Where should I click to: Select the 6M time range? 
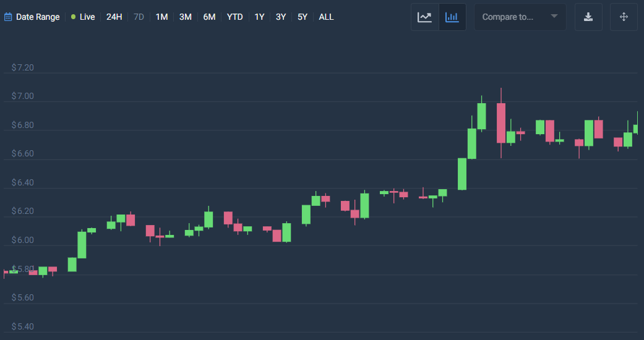[210, 17]
